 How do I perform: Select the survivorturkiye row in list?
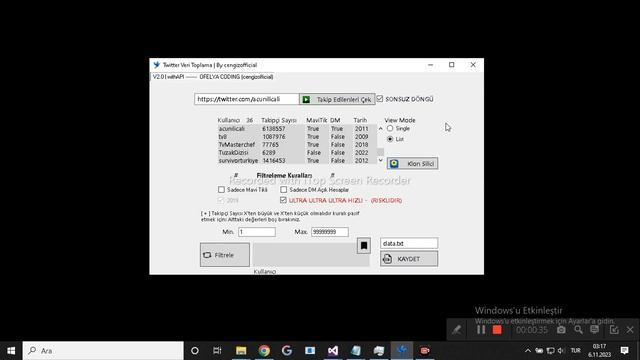[297, 160]
